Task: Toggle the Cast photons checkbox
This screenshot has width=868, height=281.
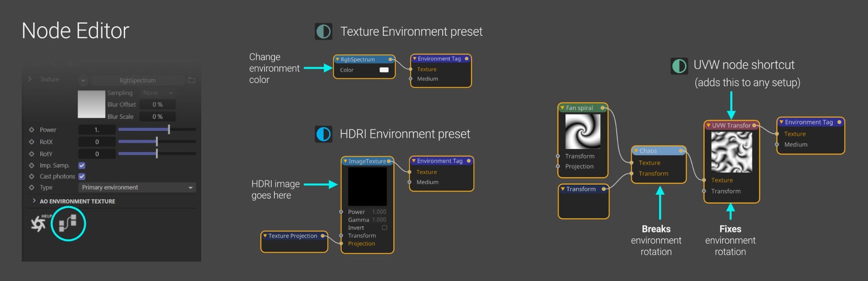Action: pyautogui.click(x=82, y=176)
